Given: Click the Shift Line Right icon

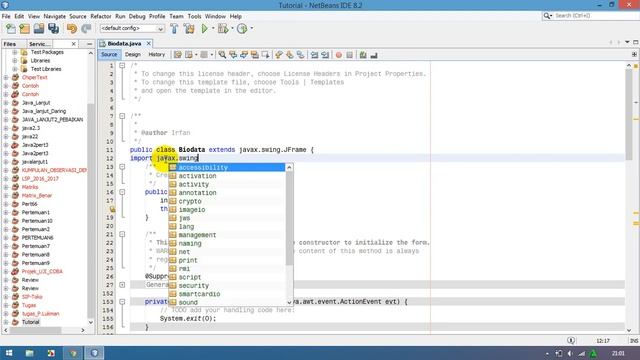Looking at the screenshot, I should pyautogui.click(x=325, y=55).
